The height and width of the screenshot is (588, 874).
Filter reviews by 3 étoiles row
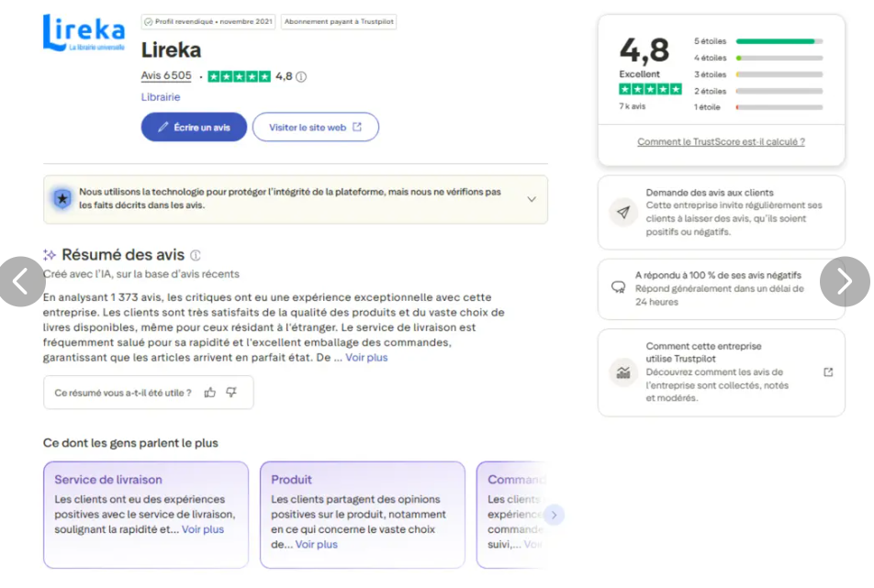click(758, 74)
